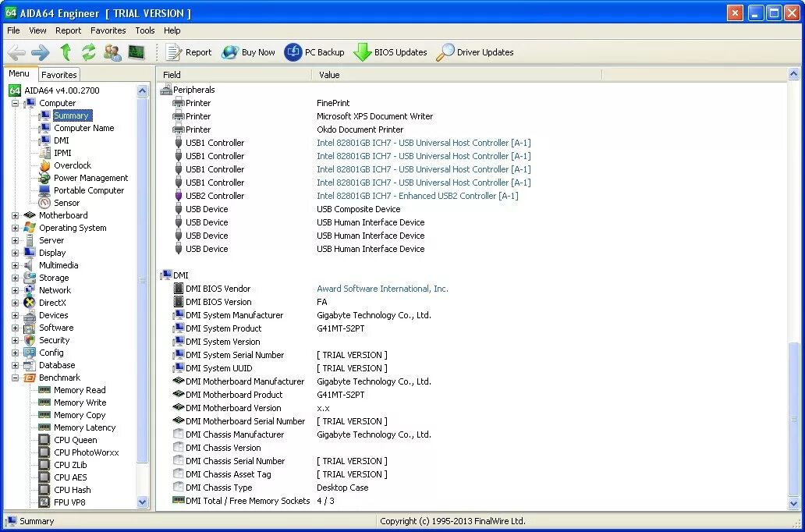Click BIOS Updates in the toolbar
805x532 pixels.
pos(390,51)
